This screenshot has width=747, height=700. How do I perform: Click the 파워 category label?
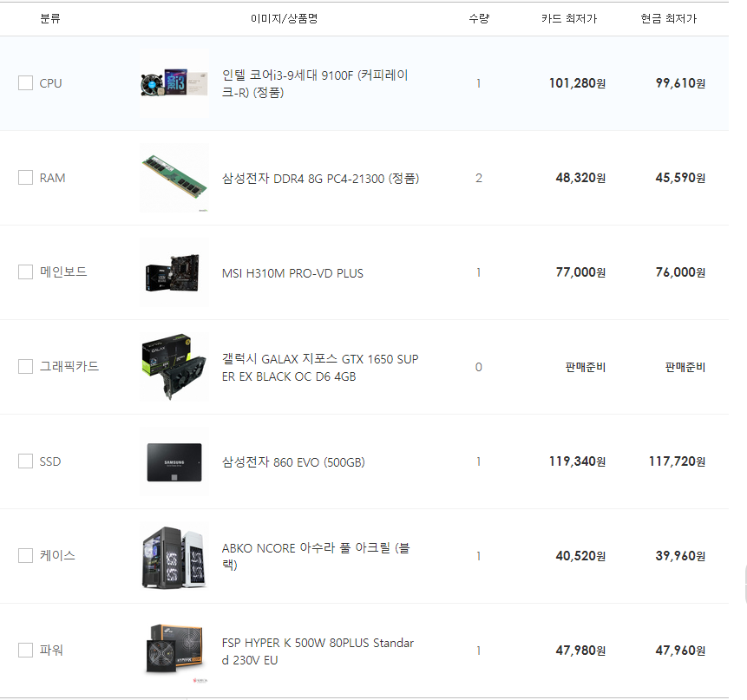(51, 650)
